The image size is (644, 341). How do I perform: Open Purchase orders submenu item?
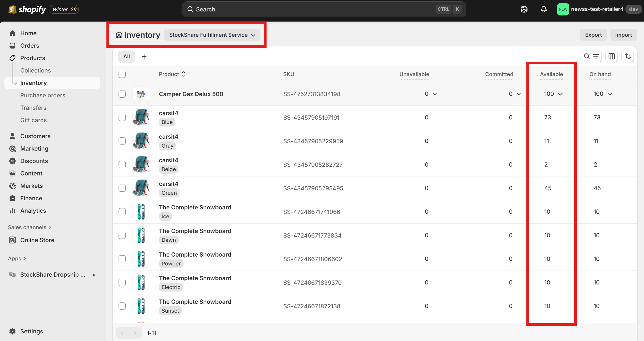point(43,95)
